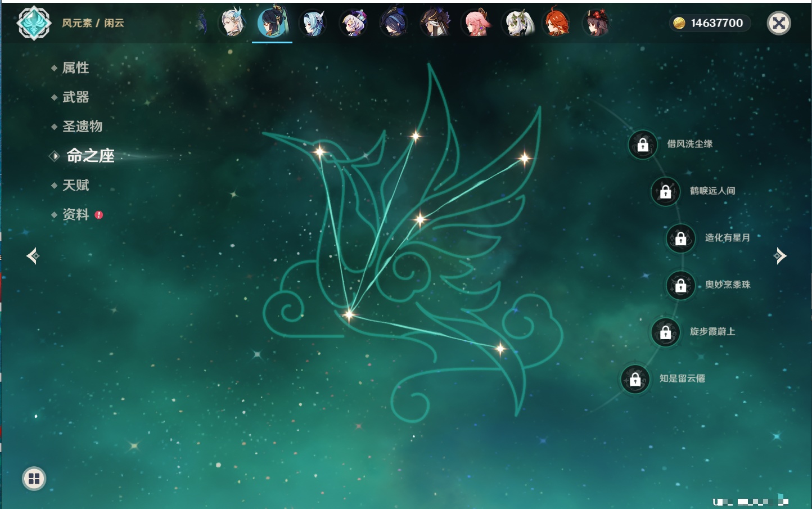Open the locked 借风洗尘缘 constellation node

pyautogui.click(x=643, y=145)
